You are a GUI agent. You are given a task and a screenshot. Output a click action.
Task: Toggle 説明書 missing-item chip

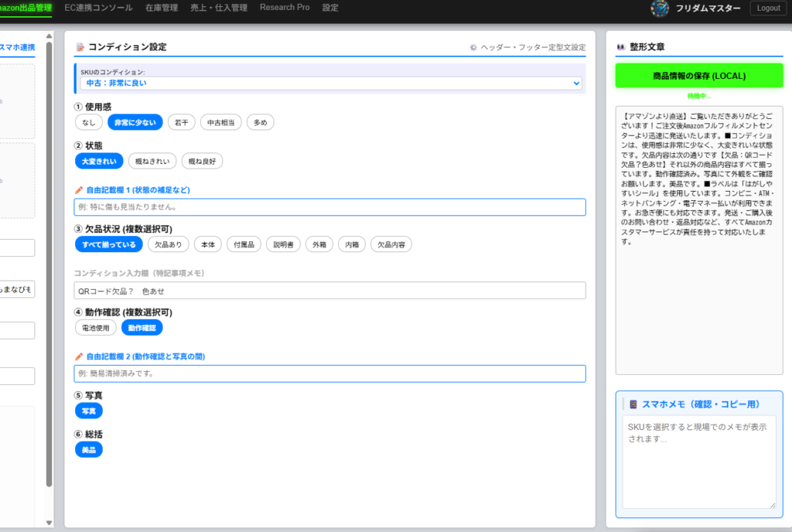coord(283,244)
